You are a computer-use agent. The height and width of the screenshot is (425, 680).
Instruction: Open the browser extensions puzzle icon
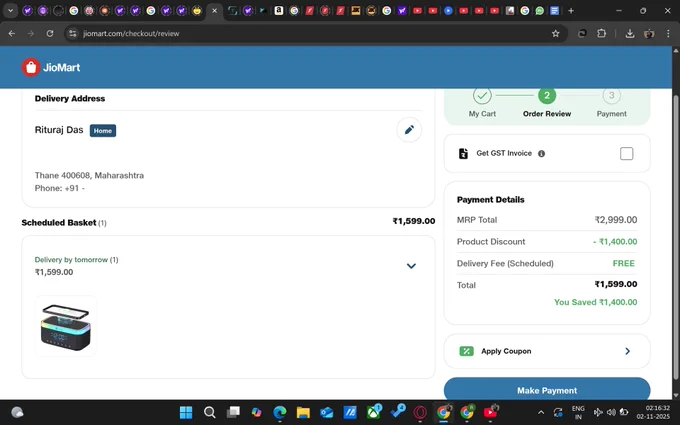pyautogui.click(x=602, y=33)
